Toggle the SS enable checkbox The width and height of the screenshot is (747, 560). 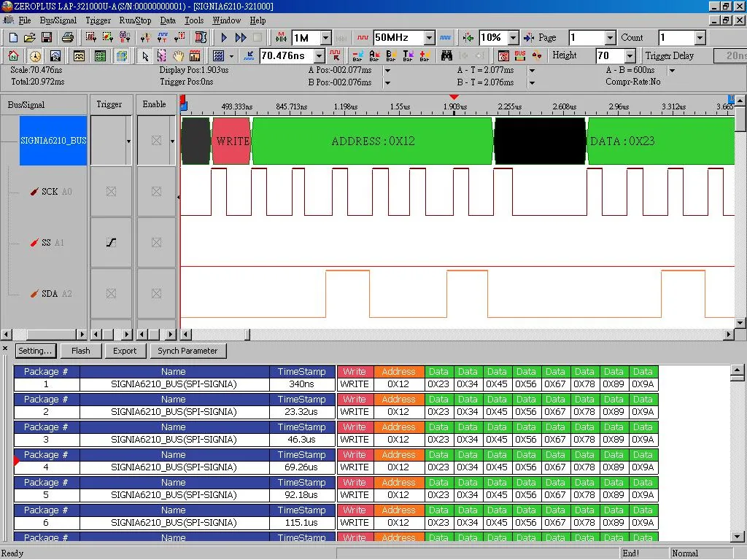[156, 242]
